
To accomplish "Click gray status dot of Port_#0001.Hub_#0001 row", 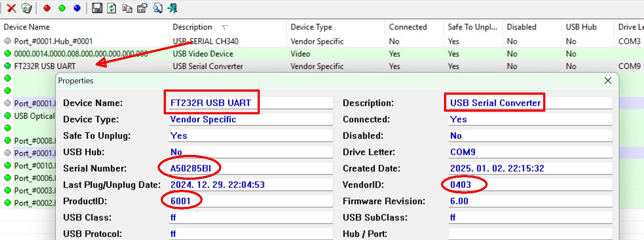I will (7, 41).
